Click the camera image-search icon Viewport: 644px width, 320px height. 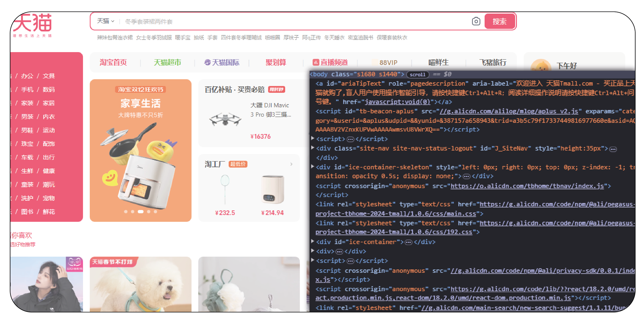click(476, 22)
